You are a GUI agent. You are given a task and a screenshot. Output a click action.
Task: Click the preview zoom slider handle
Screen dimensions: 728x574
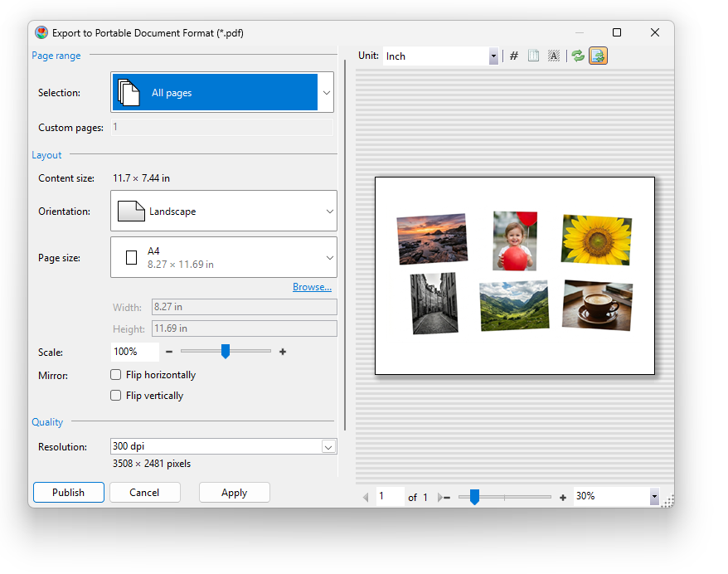point(474,497)
